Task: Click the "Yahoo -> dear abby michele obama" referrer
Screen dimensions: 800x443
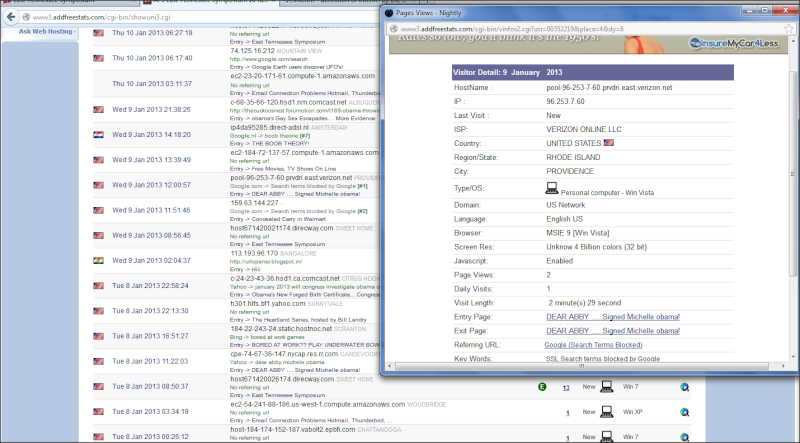Action: click(x=277, y=362)
